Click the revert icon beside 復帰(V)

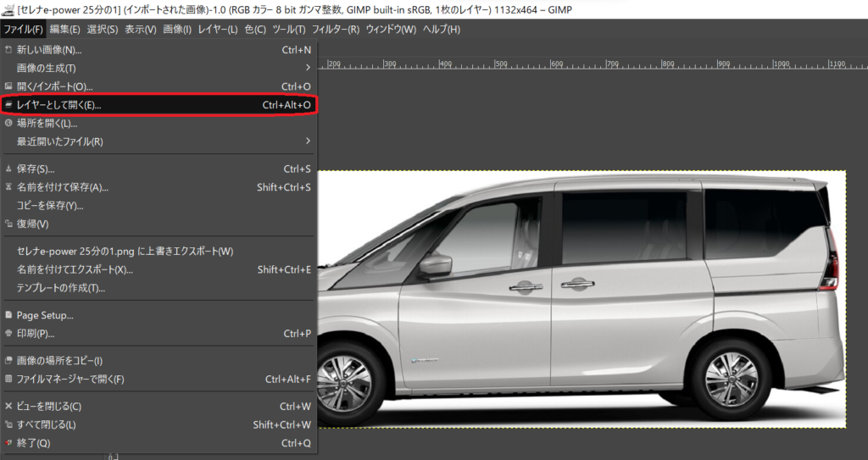pyautogui.click(x=8, y=224)
